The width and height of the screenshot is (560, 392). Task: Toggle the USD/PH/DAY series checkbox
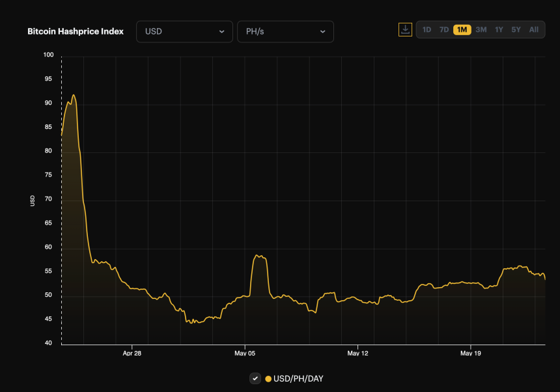coord(255,378)
